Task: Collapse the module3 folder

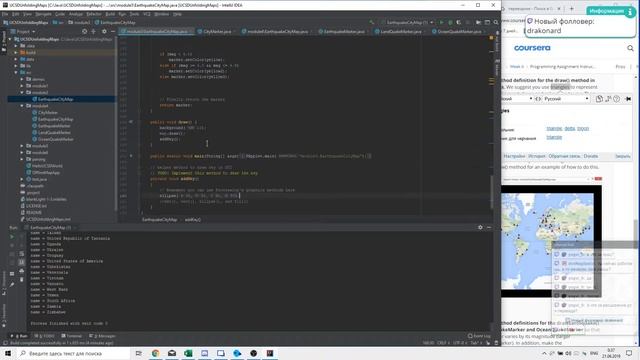Action: point(22,92)
